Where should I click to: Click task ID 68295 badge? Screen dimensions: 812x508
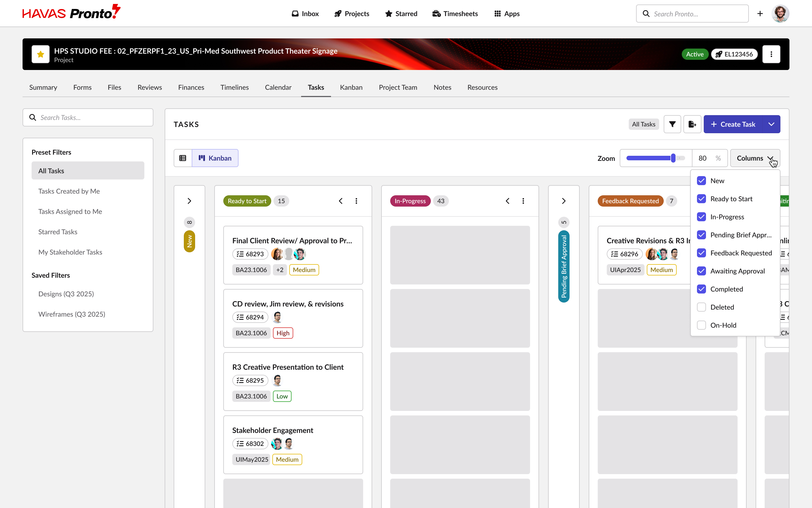coord(250,380)
